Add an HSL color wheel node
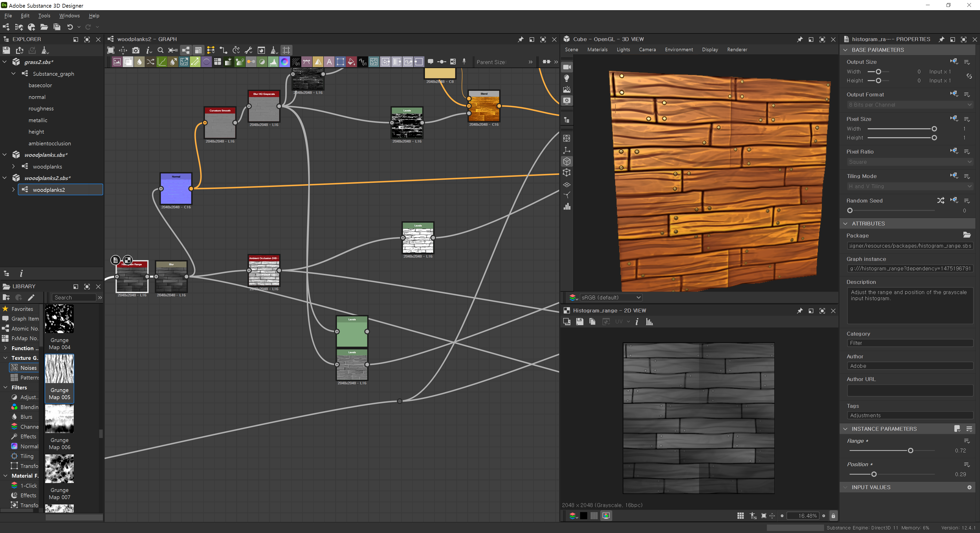980x533 pixels. [x=285, y=62]
